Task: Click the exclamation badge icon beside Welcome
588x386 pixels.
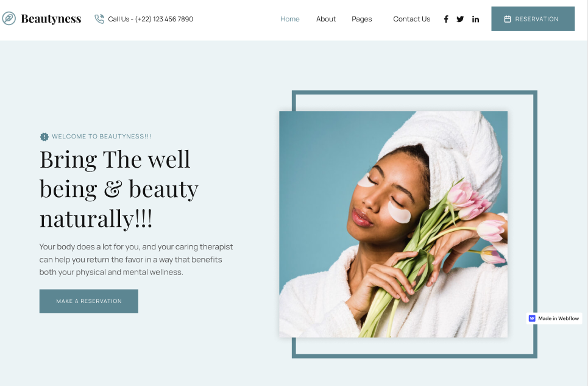Action: 44,137
